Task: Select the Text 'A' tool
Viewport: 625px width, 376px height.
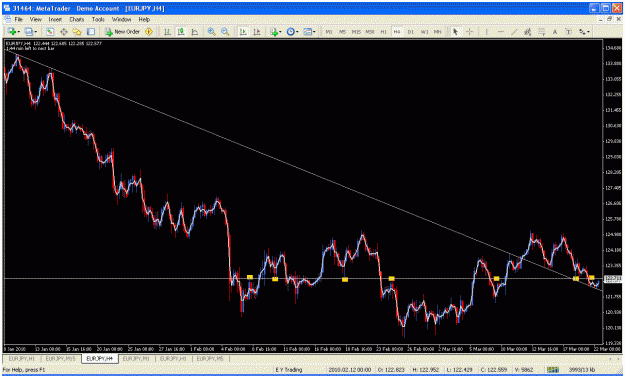Action: point(555,31)
